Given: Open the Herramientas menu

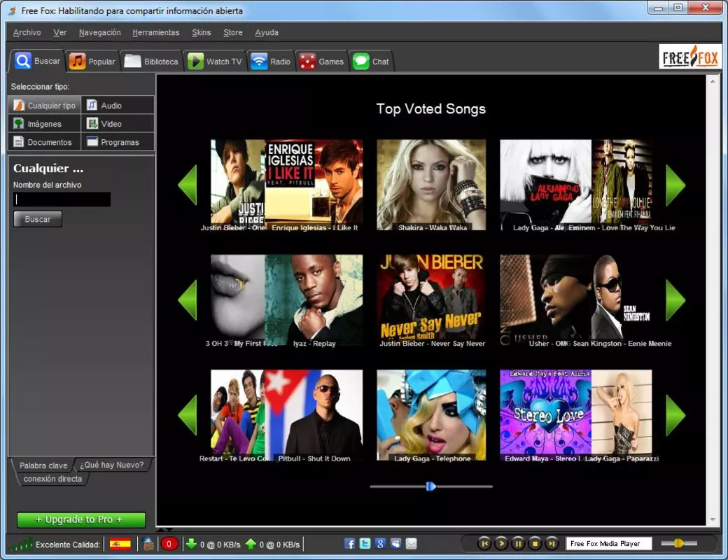Looking at the screenshot, I should click(155, 32).
